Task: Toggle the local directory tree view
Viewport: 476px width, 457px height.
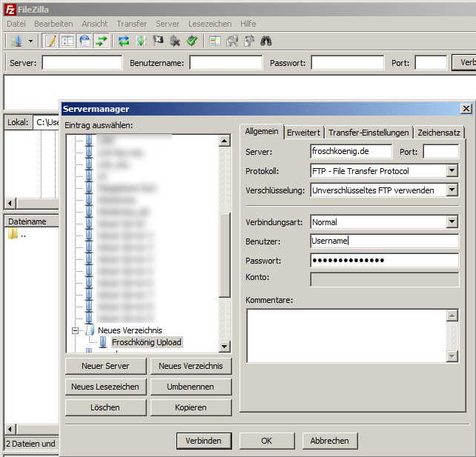Action: click(67, 41)
